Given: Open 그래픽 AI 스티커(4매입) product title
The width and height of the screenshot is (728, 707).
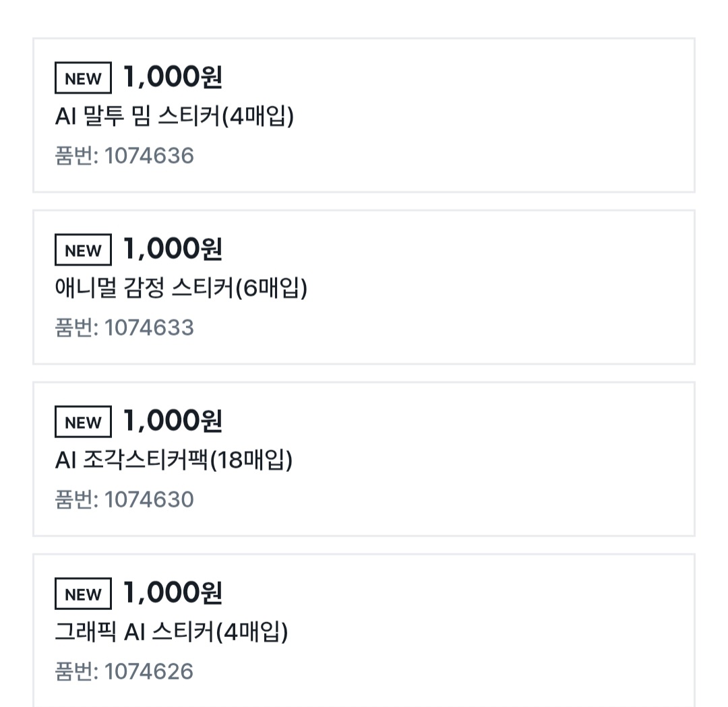Looking at the screenshot, I should click(171, 632).
